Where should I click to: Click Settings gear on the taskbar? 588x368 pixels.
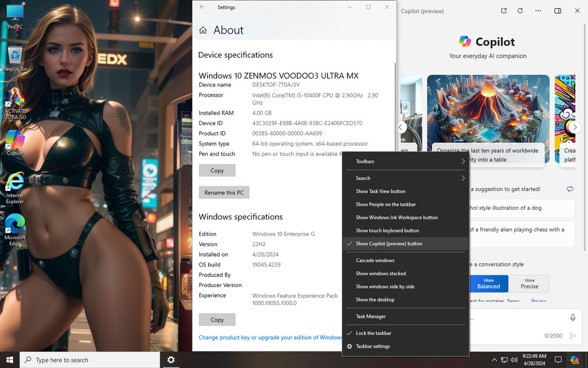coord(171,360)
